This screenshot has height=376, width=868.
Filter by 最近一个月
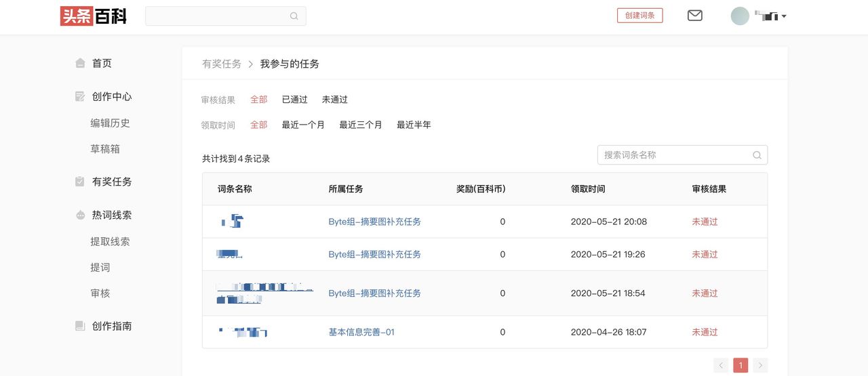point(303,125)
